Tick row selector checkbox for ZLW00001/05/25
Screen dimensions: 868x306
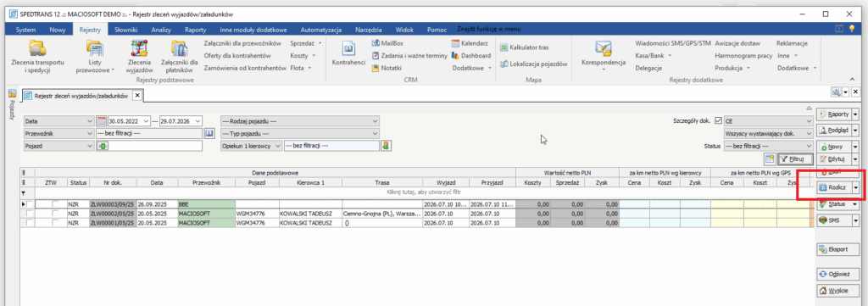pos(30,222)
